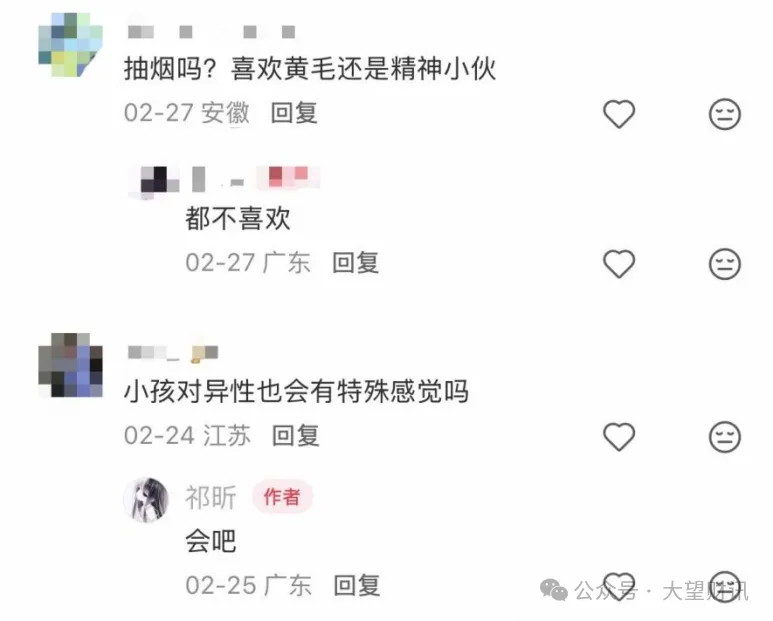Viewport: 773px width, 621px height.
Task: Dislike the Jiangsu comment dated 02-24
Action: coord(725,437)
